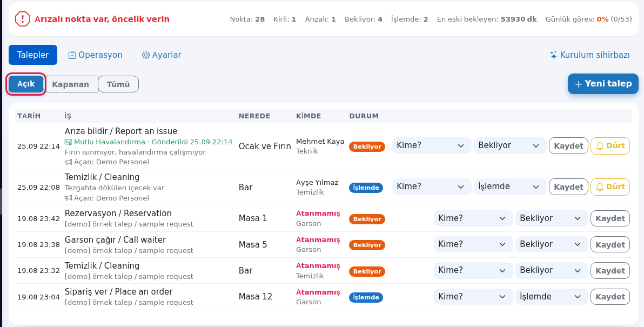Viewport: 644px width, 327px height.
Task: Open Kime? dropdown for Ocak ve Fırın row
Action: (x=431, y=145)
